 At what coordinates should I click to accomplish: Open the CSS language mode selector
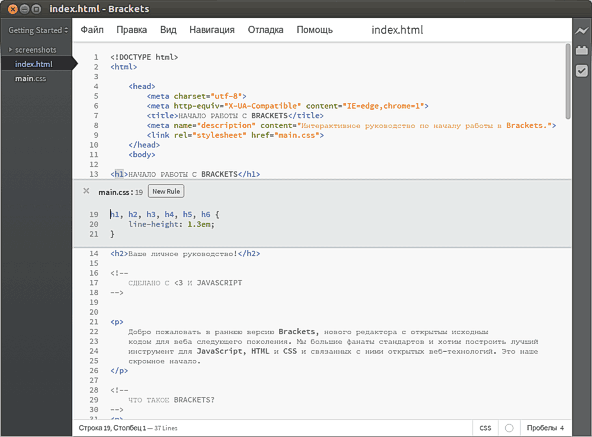pos(485,428)
